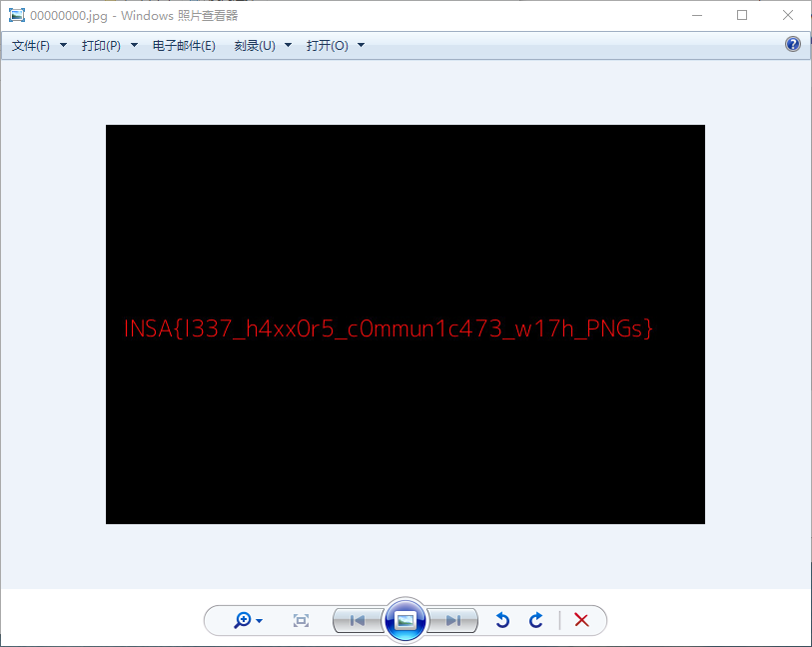Start the slide show

point(405,620)
